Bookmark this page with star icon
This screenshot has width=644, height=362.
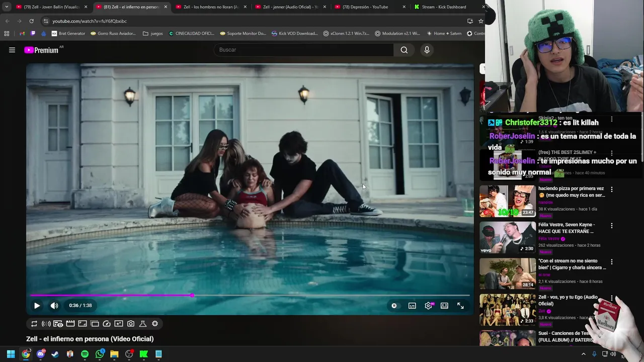click(480, 21)
